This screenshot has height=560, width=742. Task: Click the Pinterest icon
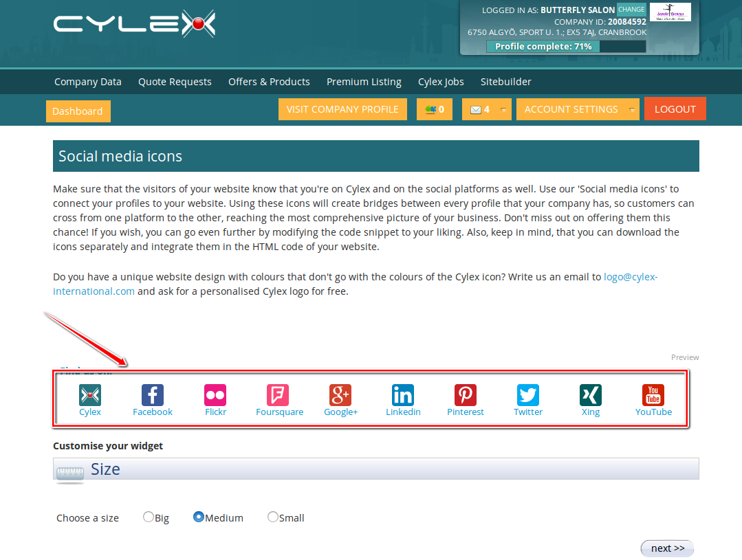(465, 394)
